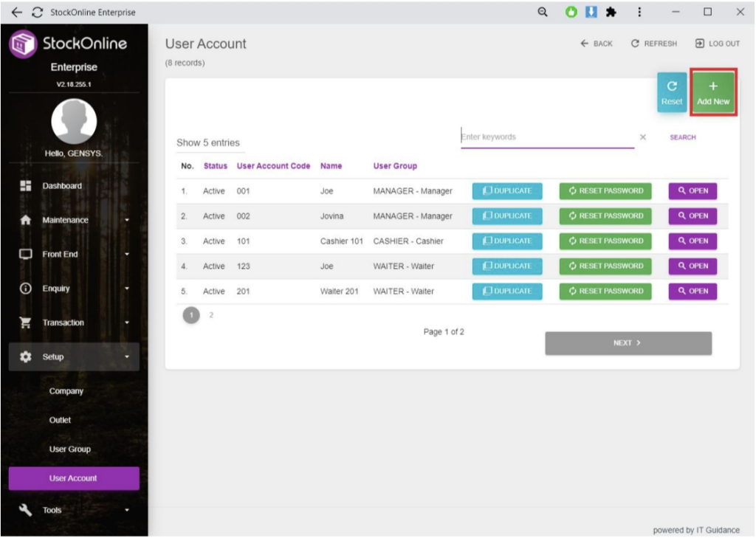Image resolution: width=756 pixels, height=538 pixels.
Task: Go to page 2 of records
Action: [x=211, y=315]
